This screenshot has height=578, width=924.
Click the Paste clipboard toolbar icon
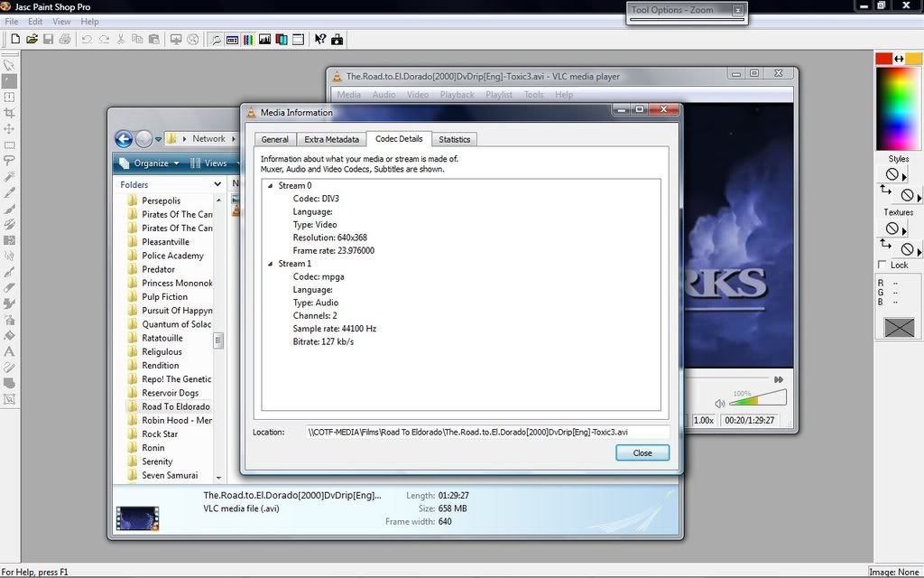pyautogui.click(x=153, y=39)
